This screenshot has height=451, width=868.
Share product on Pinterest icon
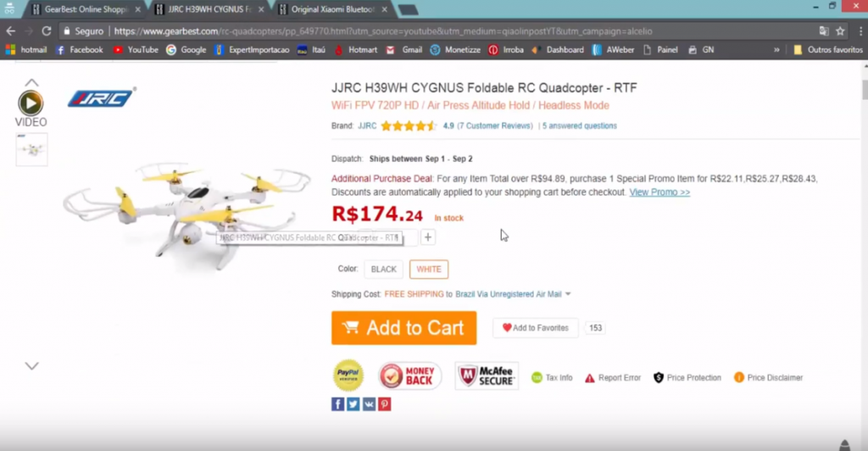tap(384, 404)
